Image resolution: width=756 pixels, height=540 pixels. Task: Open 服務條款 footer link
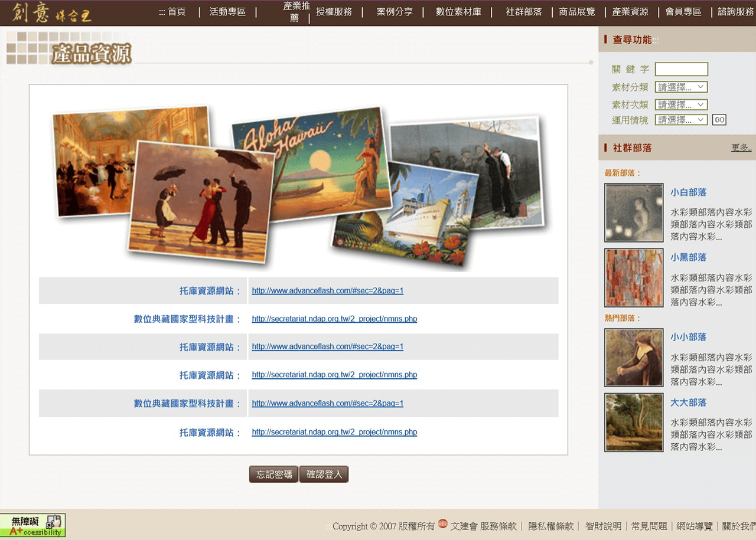pyautogui.click(x=498, y=526)
